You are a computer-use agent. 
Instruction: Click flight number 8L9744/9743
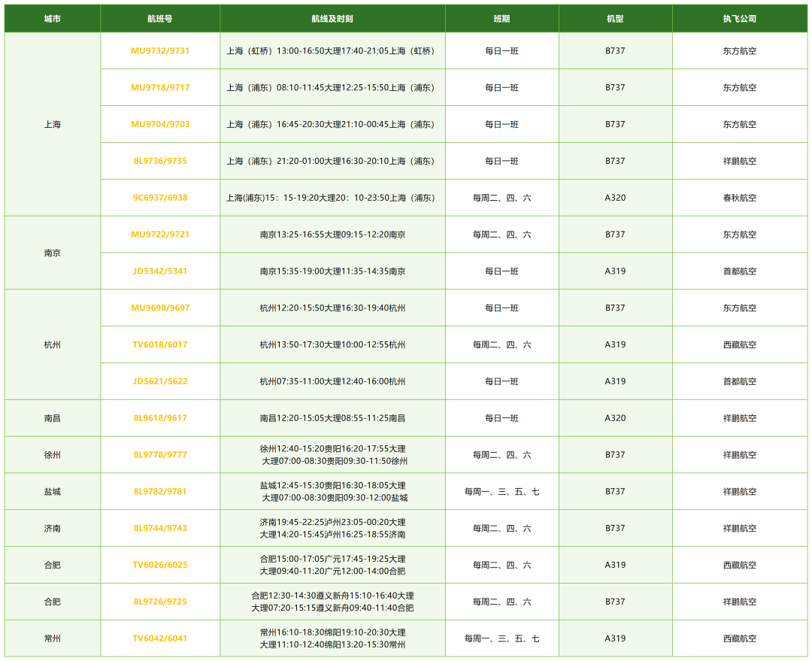point(160,529)
